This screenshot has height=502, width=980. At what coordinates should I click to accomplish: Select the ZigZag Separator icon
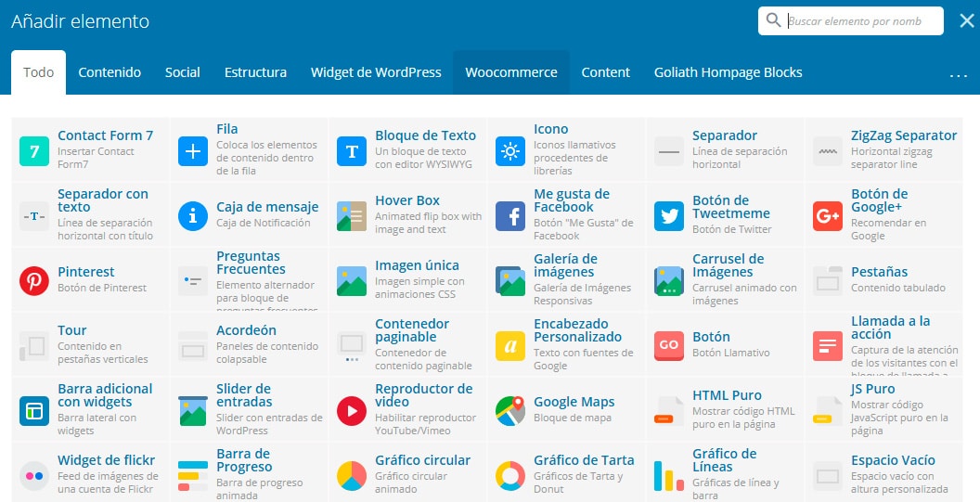pos(828,151)
